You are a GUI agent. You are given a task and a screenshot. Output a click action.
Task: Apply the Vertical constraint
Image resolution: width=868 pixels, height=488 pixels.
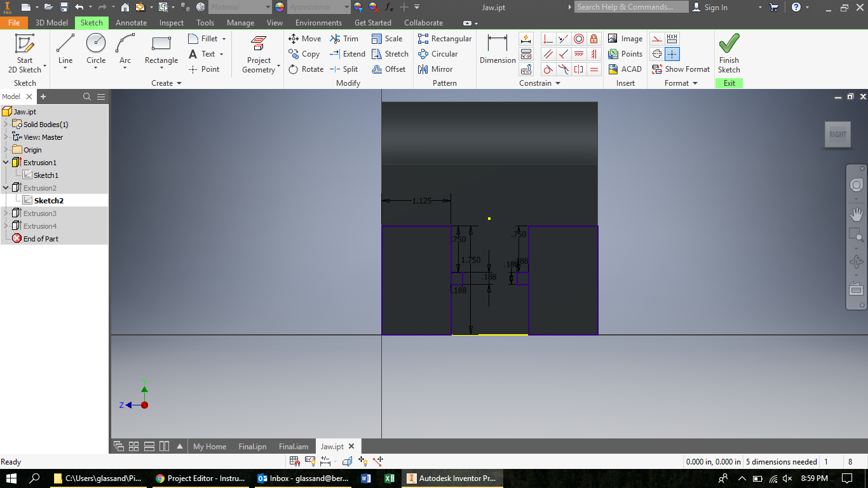tap(593, 54)
